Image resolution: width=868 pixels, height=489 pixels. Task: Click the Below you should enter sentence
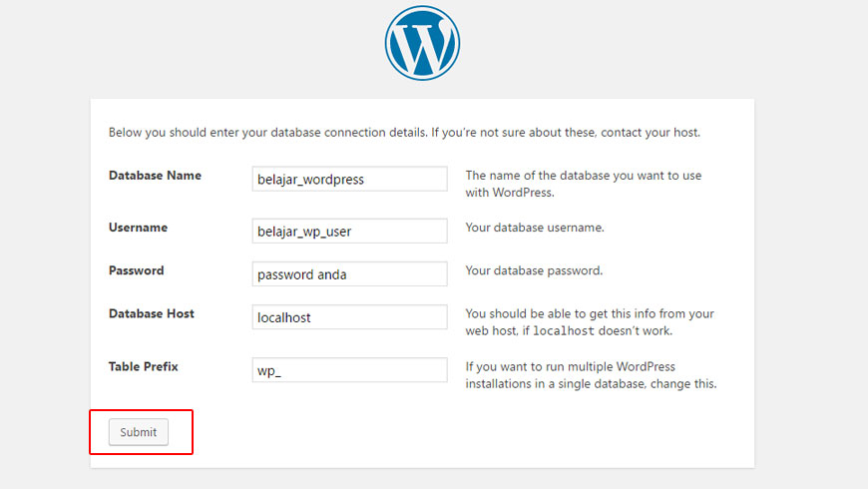click(x=268, y=133)
